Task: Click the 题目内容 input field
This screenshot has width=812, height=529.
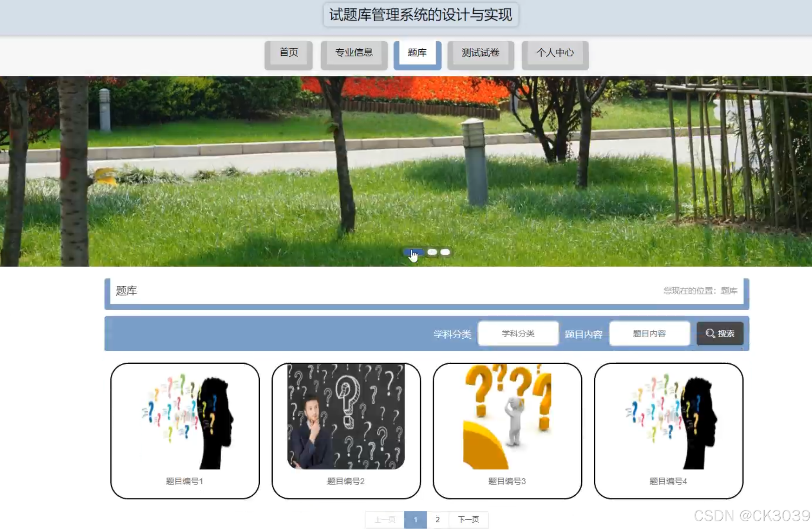Action: click(649, 333)
